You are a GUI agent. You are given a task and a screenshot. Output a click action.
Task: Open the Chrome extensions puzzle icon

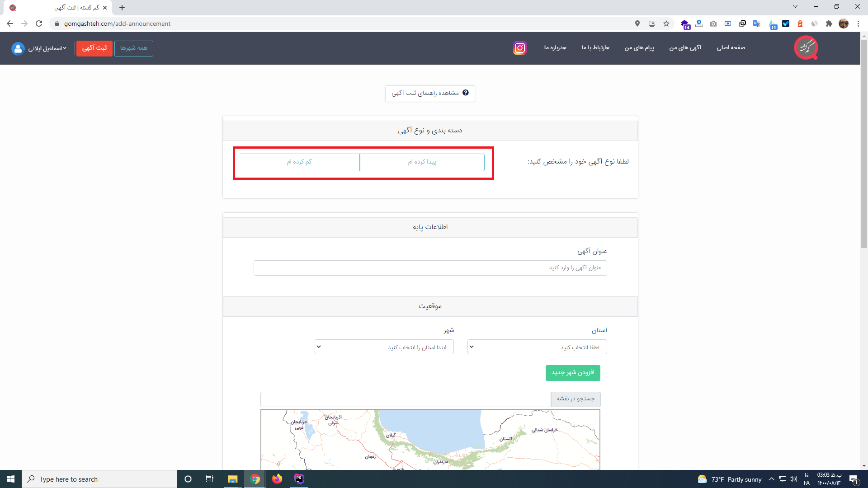(x=829, y=23)
